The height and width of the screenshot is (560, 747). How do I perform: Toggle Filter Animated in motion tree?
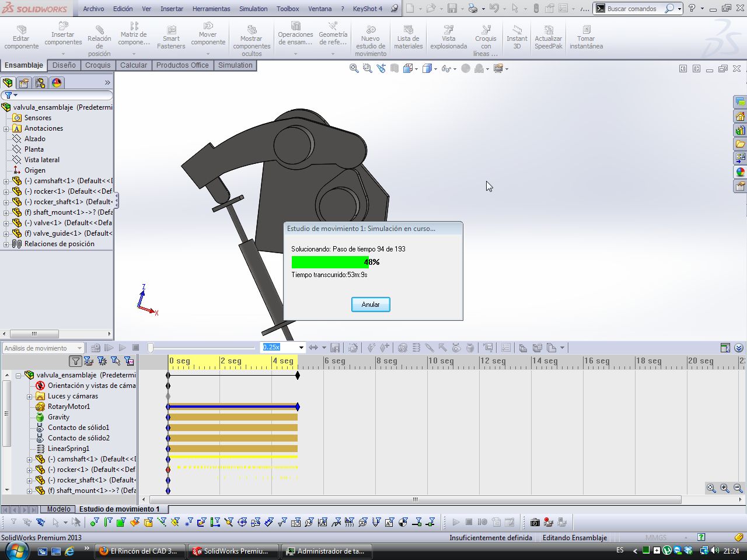[x=89, y=361]
